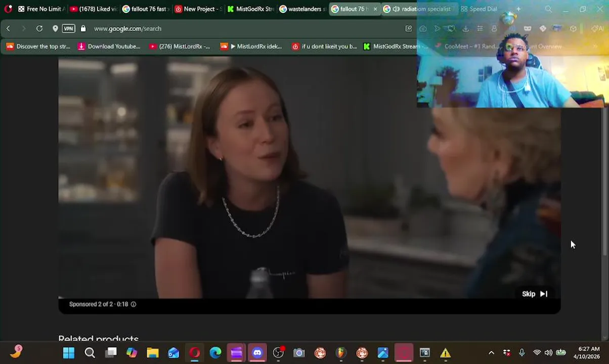This screenshot has height=364, width=609.
Task: Open the Download Youtube... bookmark
Action: pyautogui.click(x=109, y=47)
